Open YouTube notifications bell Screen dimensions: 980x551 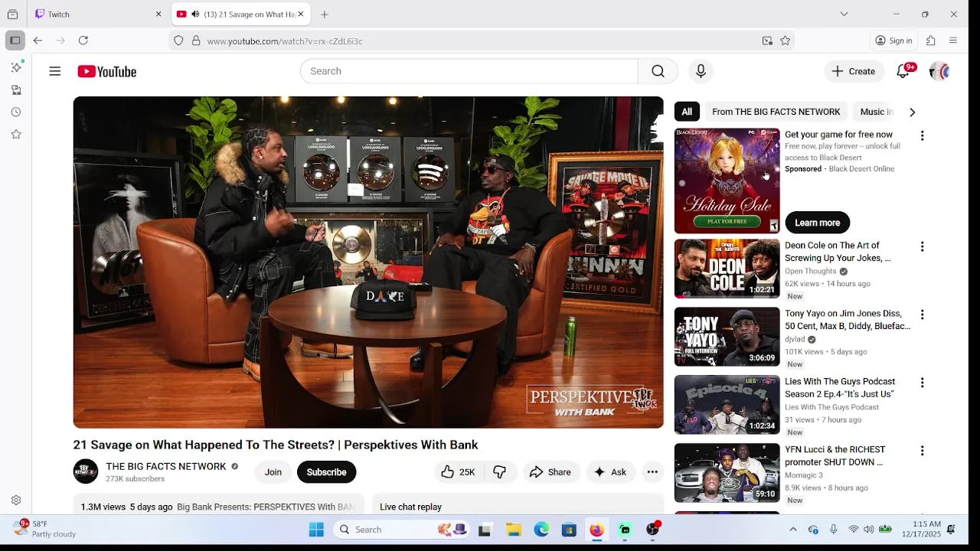(x=903, y=71)
